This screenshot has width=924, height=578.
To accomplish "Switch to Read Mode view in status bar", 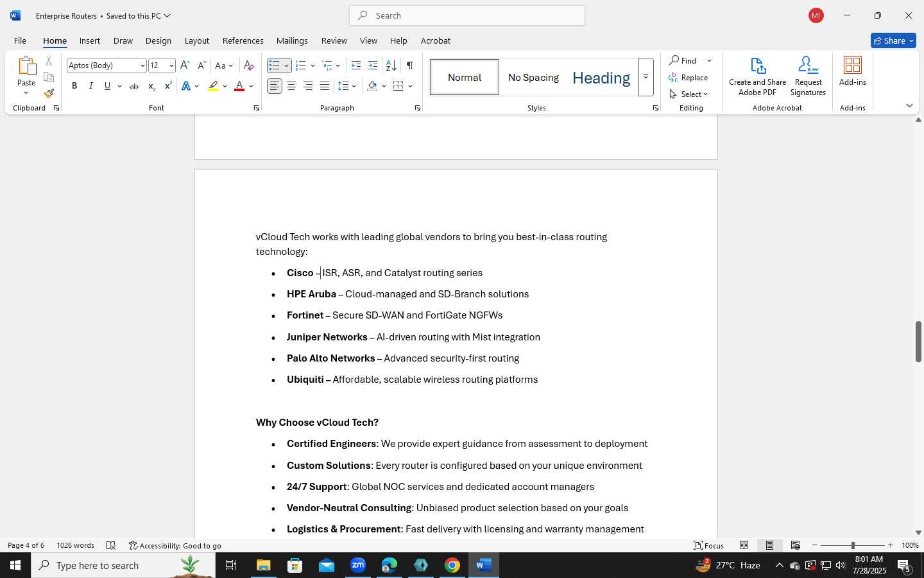I will coord(744,545).
